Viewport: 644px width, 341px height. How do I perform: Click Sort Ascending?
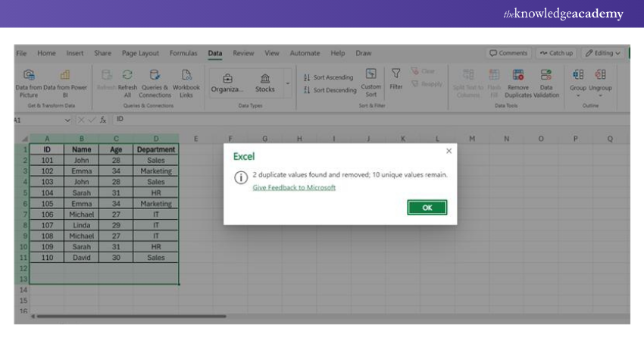coord(329,77)
